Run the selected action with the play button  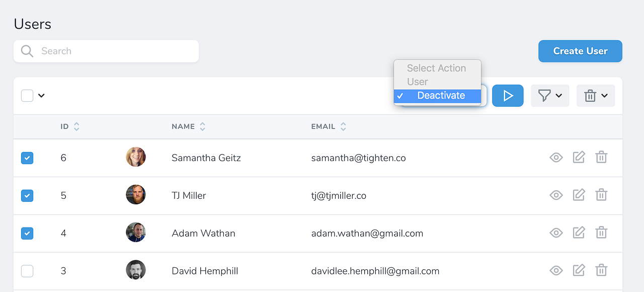508,95
